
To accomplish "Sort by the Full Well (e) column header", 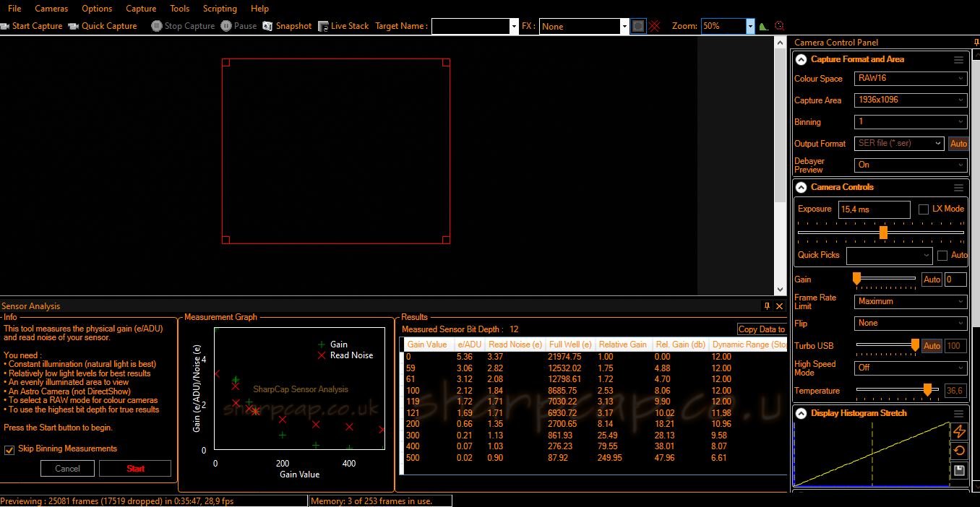I will (x=570, y=344).
